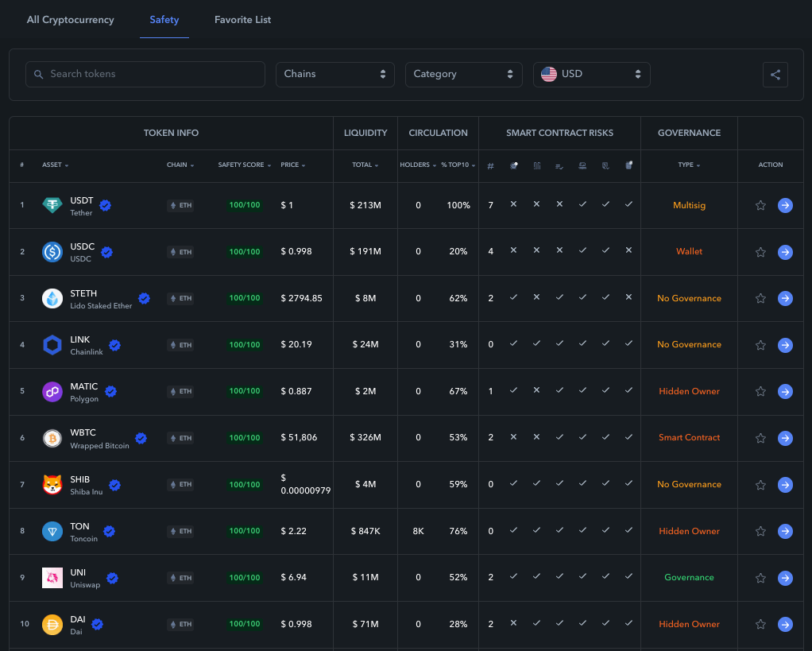
Task: Add LINK to favorites via star
Action: coord(760,345)
